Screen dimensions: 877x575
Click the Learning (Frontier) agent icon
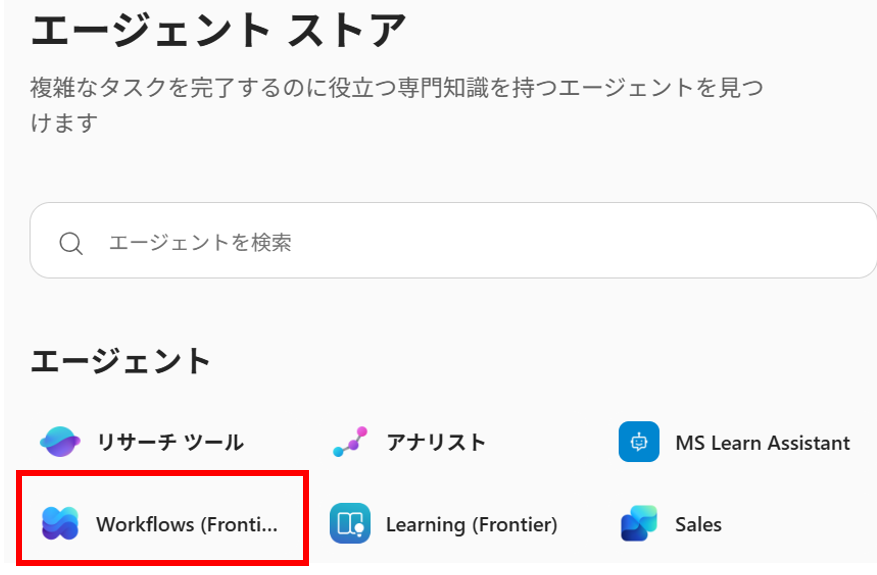tap(350, 524)
